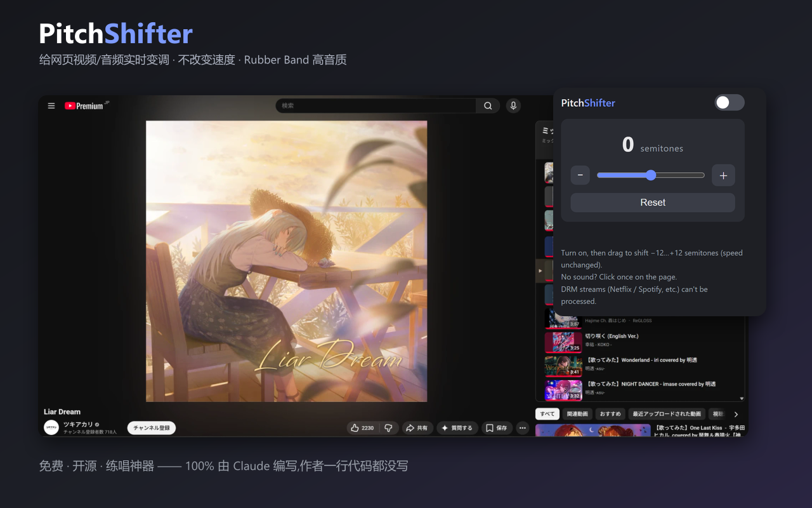Open the ツキアカリ channel avatar
The height and width of the screenshot is (508, 812).
click(51, 427)
